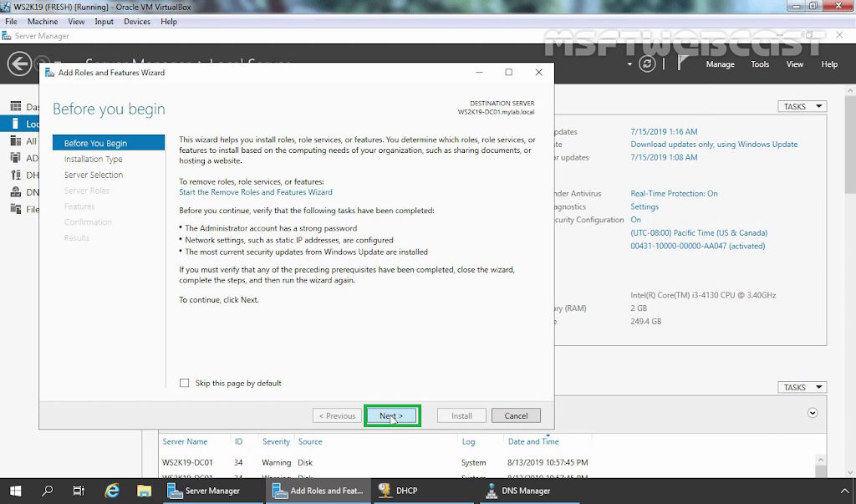Open the VirtualBox Machine menu
The width and height of the screenshot is (856, 504).
click(43, 21)
